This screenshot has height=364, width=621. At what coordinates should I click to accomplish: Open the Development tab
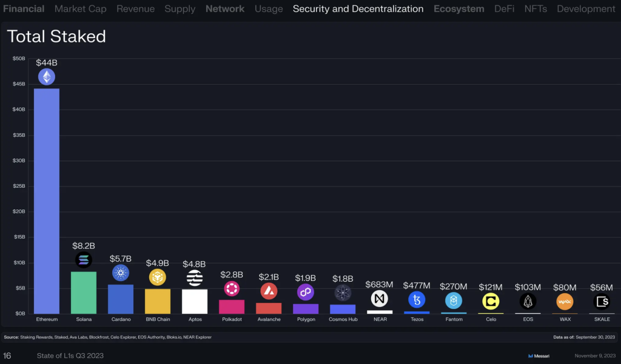[586, 8]
